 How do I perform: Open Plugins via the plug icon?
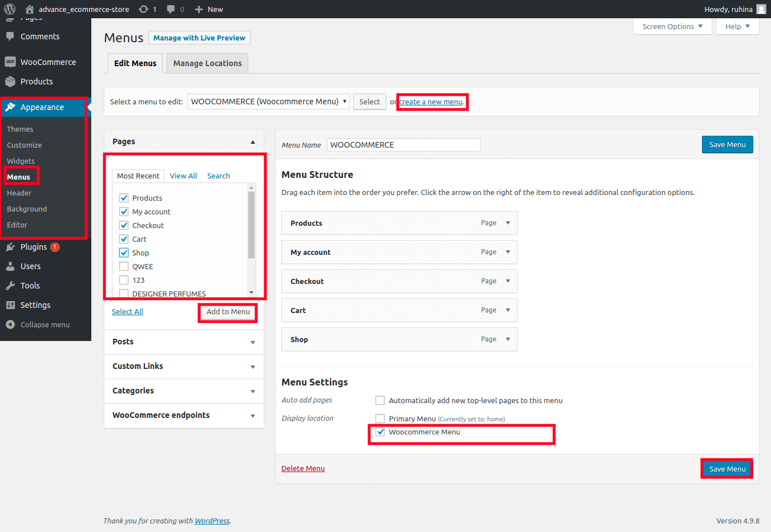(10, 247)
